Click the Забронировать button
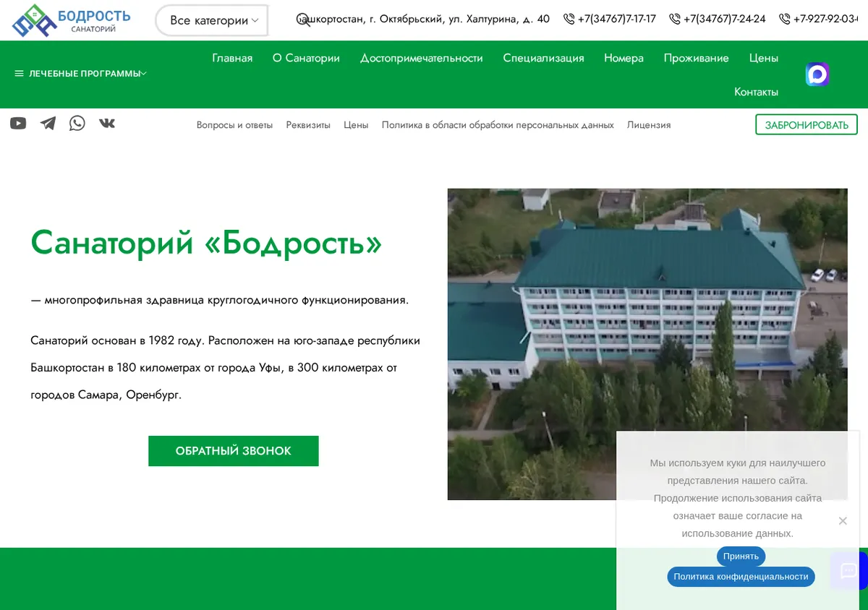The image size is (868, 610). (x=807, y=125)
